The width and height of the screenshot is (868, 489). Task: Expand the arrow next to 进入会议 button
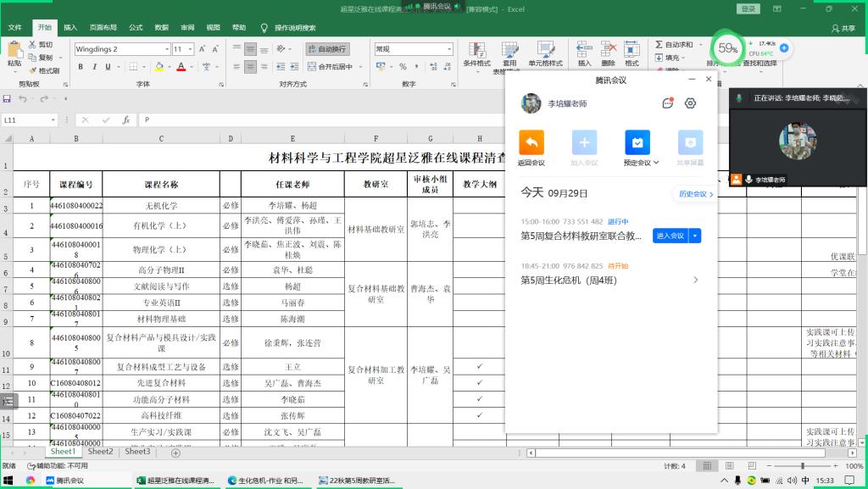tap(696, 236)
